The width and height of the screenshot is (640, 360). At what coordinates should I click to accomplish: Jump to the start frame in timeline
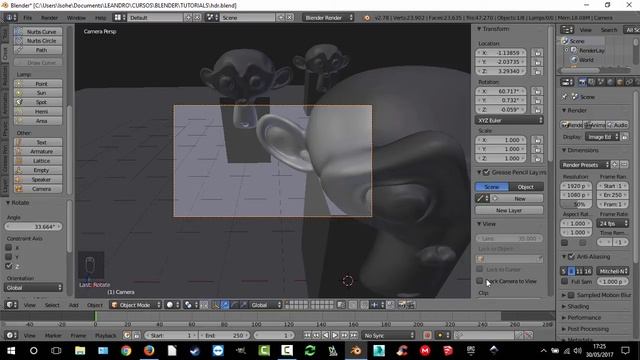(307, 335)
